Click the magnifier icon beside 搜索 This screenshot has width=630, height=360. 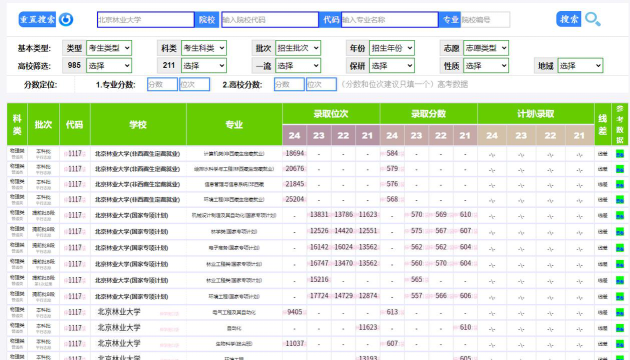pyautogui.click(x=593, y=19)
